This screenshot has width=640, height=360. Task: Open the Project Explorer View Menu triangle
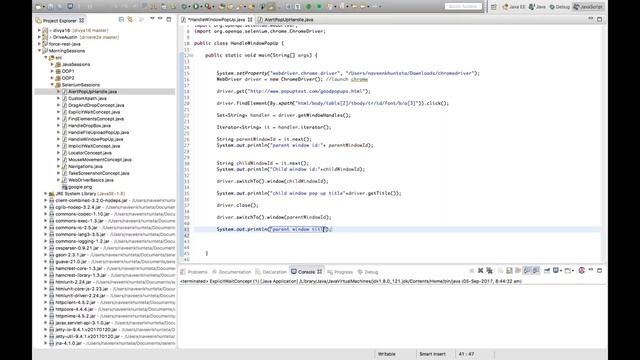point(152,19)
